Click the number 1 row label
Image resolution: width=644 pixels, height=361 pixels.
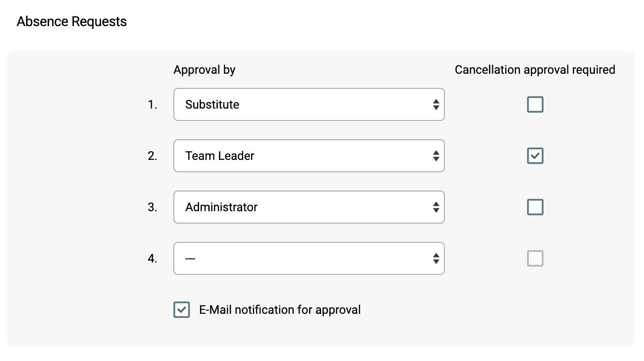point(153,104)
